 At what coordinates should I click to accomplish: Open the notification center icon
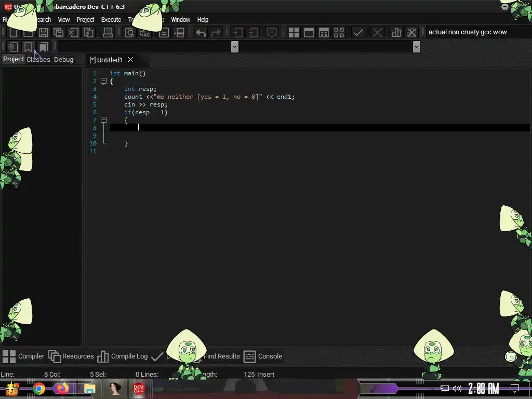tap(515, 389)
